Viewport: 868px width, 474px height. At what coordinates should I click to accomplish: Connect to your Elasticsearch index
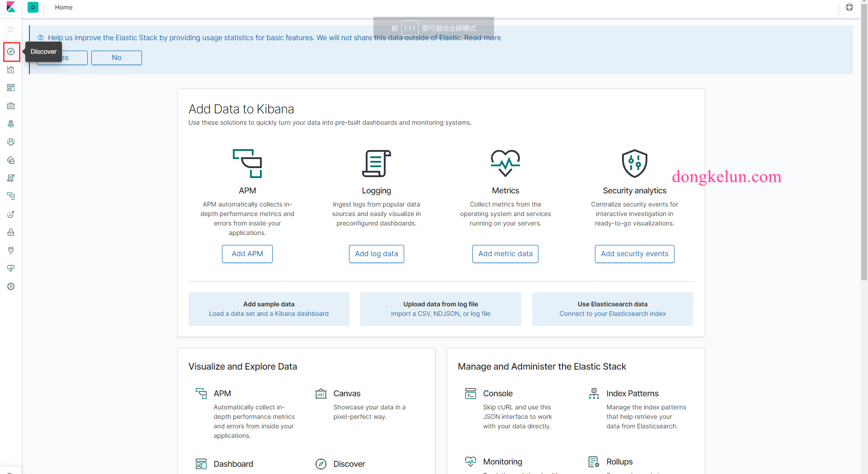point(613,314)
